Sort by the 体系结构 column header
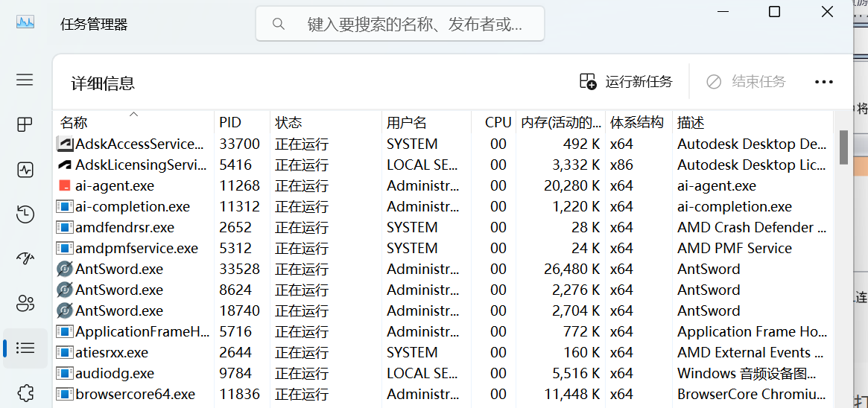The width and height of the screenshot is (868, 408). (x=639, y=122)
